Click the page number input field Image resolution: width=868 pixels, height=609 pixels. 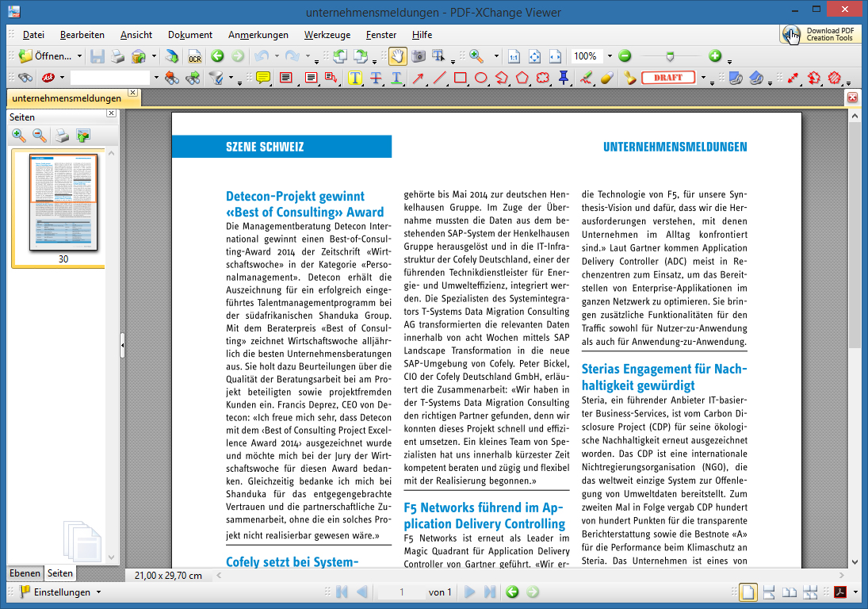point(402,592)
